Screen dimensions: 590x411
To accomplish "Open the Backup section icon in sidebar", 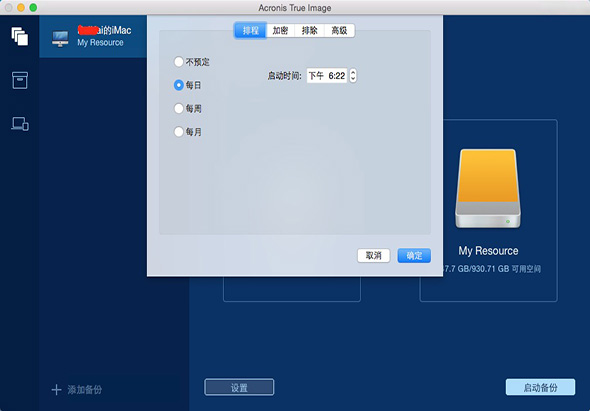I will (x=20, y=37).
